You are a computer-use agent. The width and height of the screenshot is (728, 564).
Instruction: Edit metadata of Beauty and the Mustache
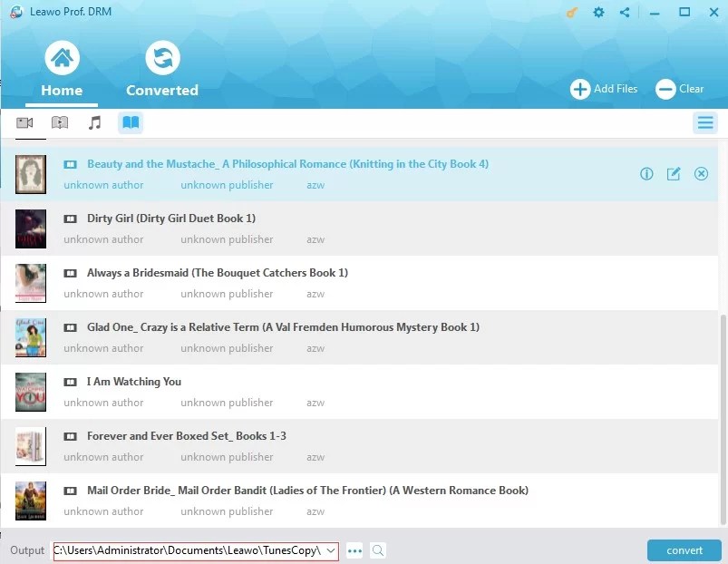coord(674,173)
